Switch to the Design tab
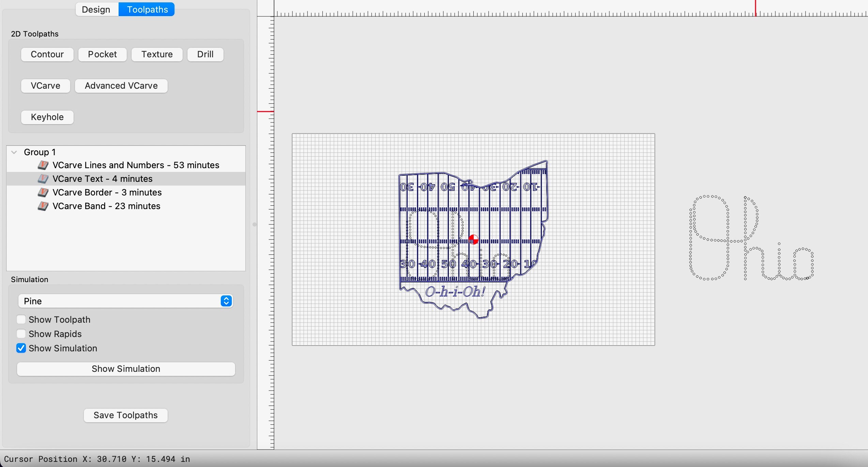This screenshot has height=467, width=868. pyautogui.click(x=96, y=9)
